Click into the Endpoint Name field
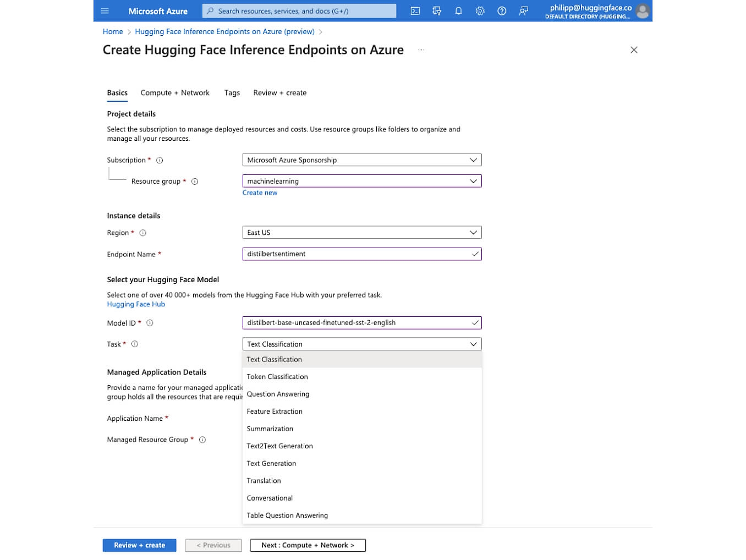Viewport: 746px width, 560px height. tap(355, 254)
